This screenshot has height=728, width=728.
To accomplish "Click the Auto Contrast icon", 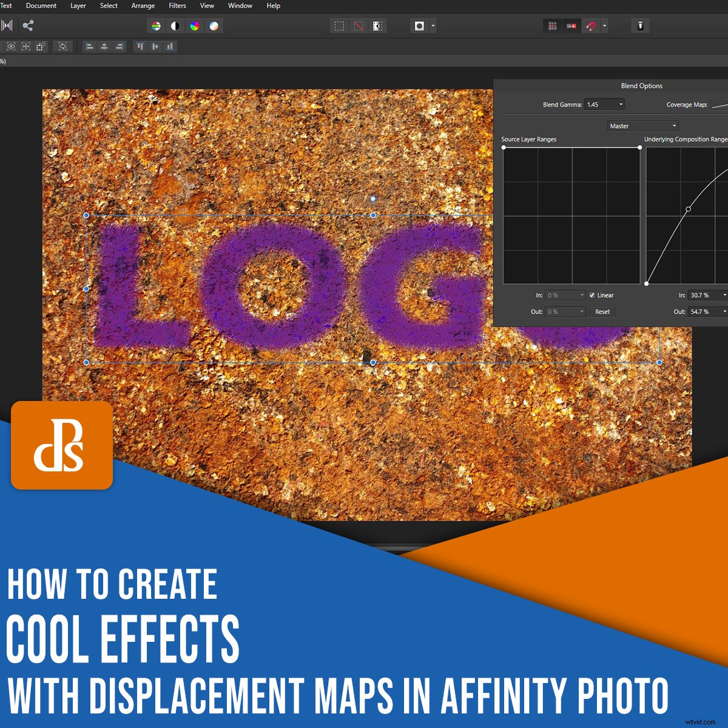I will tap(175, 25).
